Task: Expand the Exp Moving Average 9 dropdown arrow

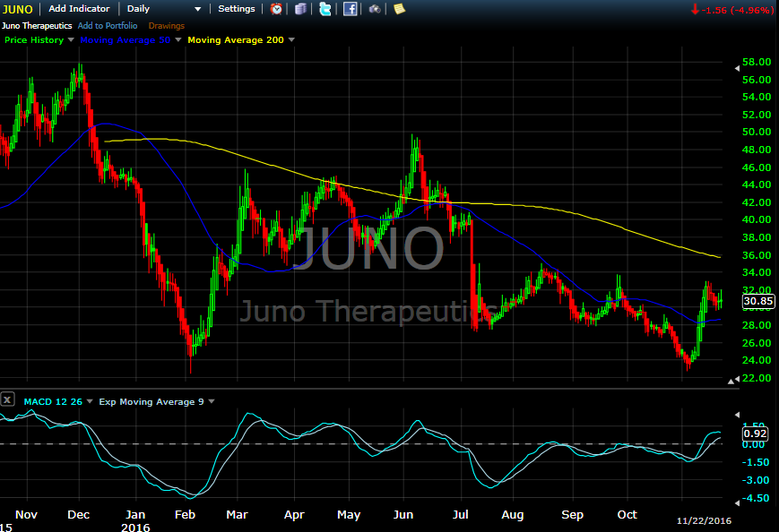Action: click(x=212, y=401)
